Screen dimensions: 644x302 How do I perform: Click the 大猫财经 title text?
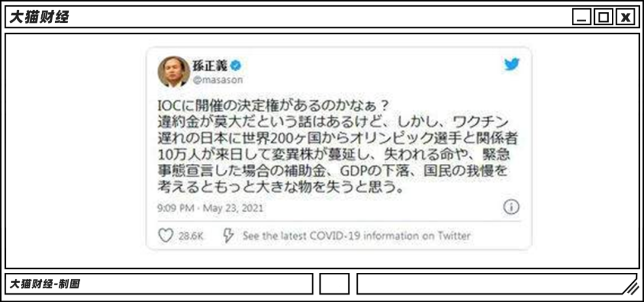[x=39, y=17]
